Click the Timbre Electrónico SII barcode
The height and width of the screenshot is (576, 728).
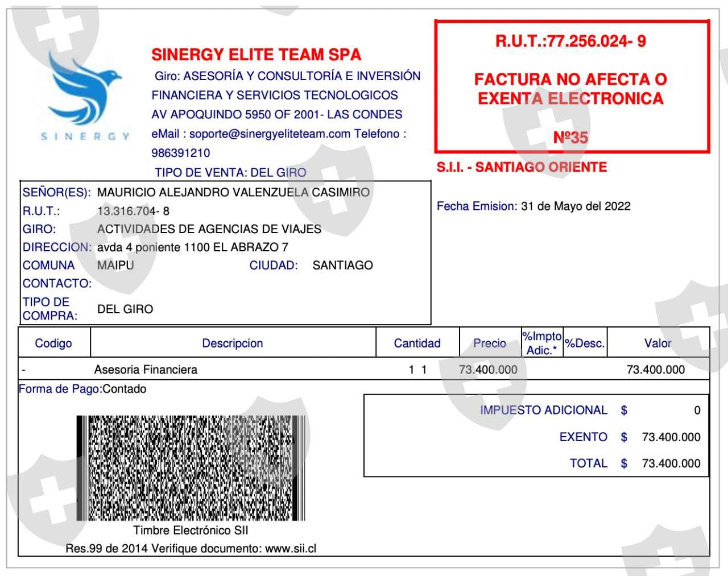pos(191,468)
